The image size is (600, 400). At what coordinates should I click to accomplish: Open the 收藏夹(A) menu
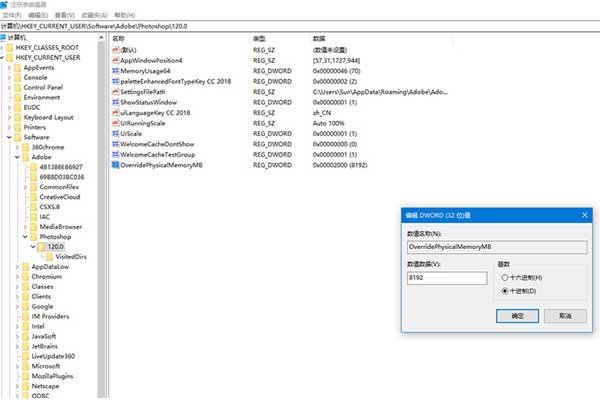pyautogui.click(x=95, y=15)
